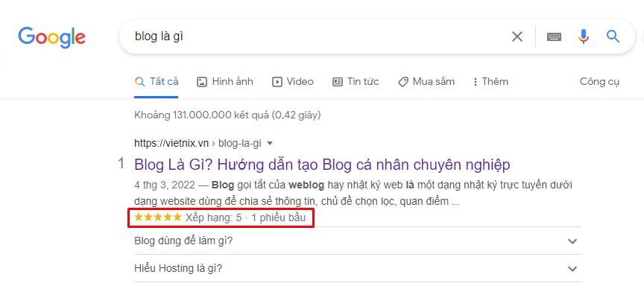The width and height of the screenshot is (644, 283).
Task: Open the Tin tức tab
Action: tap(356, 82)
